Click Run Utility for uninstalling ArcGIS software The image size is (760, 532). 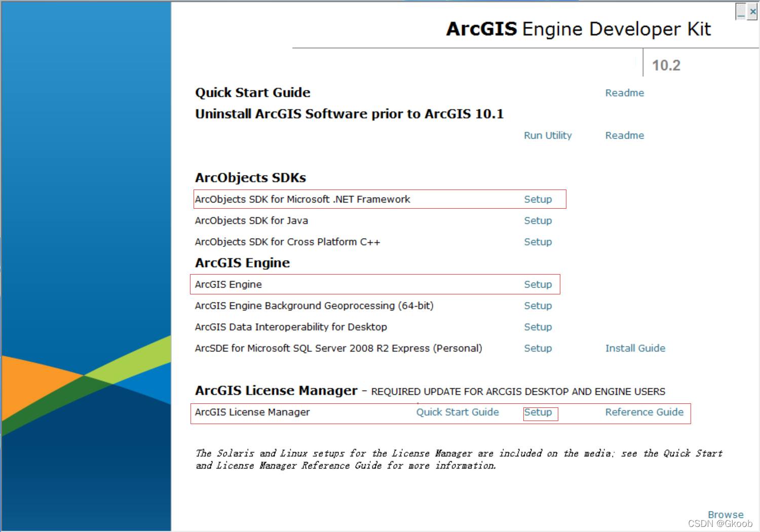(547, 135)
